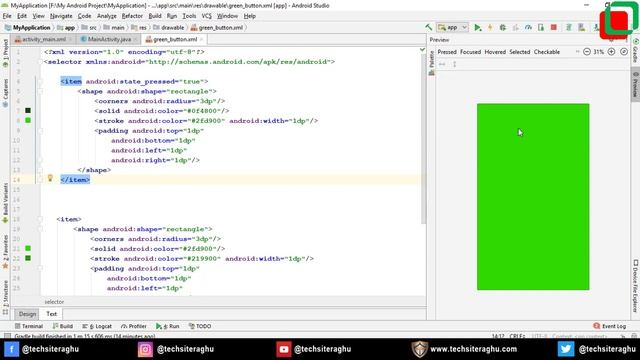This screenshot has width=640, height=360.
Task: Open the Profile app gauge icon
Action: point(528,27)
